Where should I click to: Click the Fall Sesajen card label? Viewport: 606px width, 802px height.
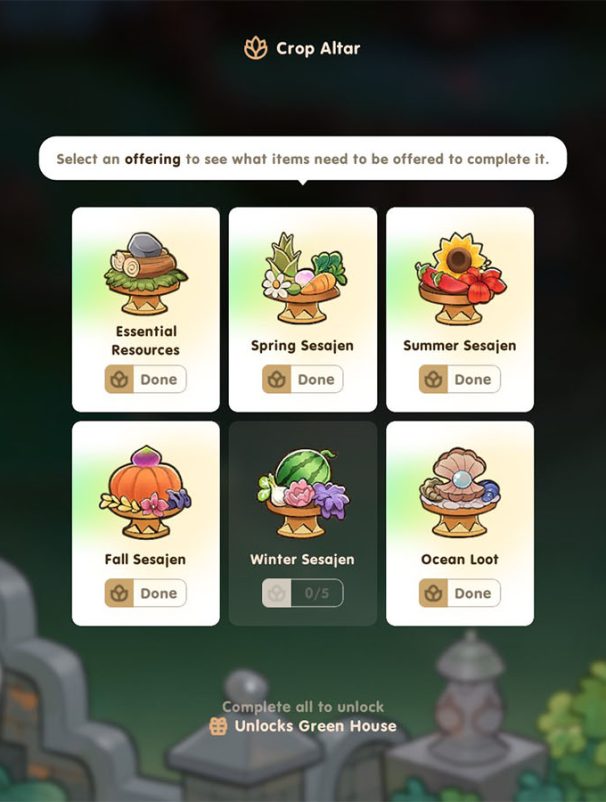click(145, 560)
